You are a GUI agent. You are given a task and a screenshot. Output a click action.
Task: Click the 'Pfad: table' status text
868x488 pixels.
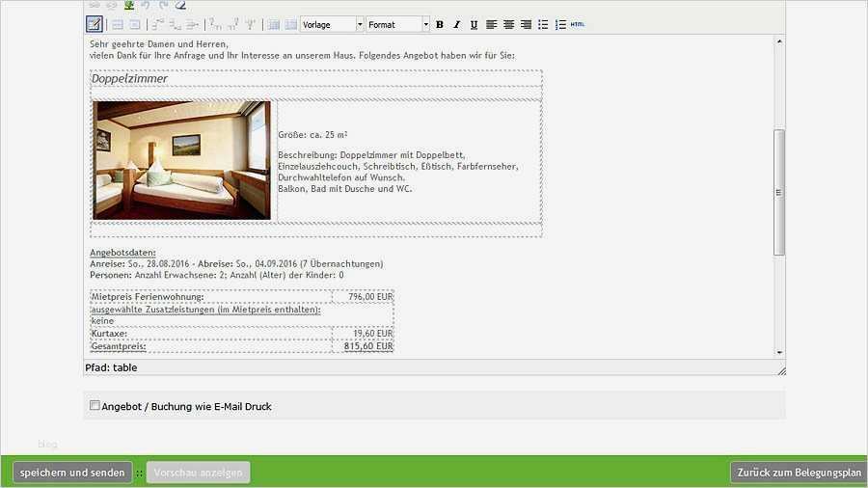point(111,367)
